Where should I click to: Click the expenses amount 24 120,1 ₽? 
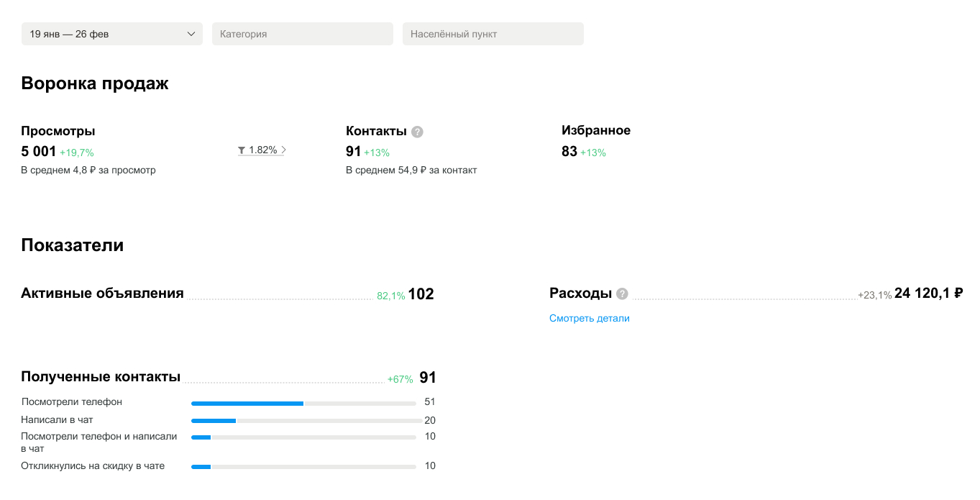(928, 294)
